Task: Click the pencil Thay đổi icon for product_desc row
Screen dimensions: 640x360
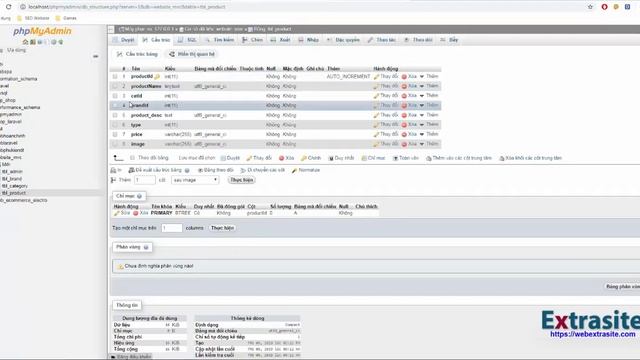Action: (376, 116)
